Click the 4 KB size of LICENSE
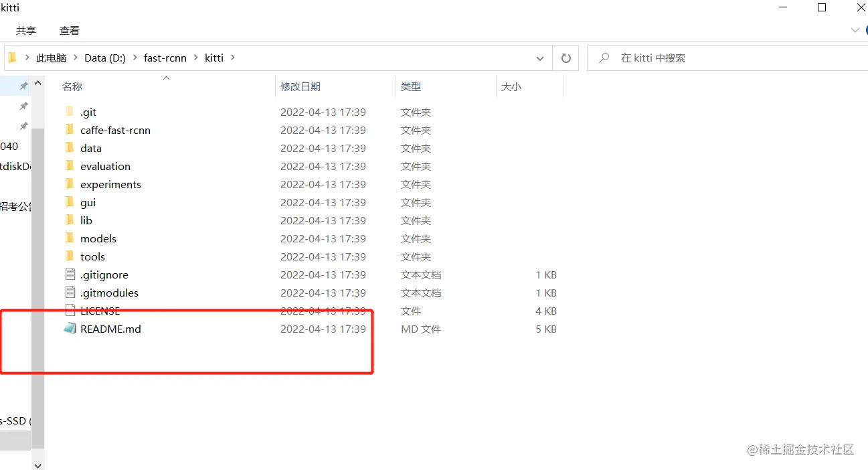868x470 pixels. (546, 311)
